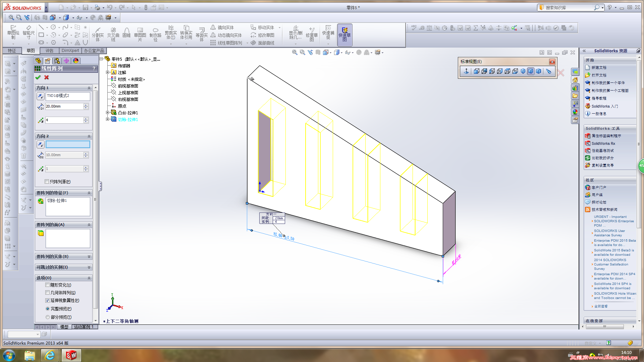This screenshot has height=362, width=644.
Task: Uncheck propagate visual properties checkbox
Action: [48, 301]
